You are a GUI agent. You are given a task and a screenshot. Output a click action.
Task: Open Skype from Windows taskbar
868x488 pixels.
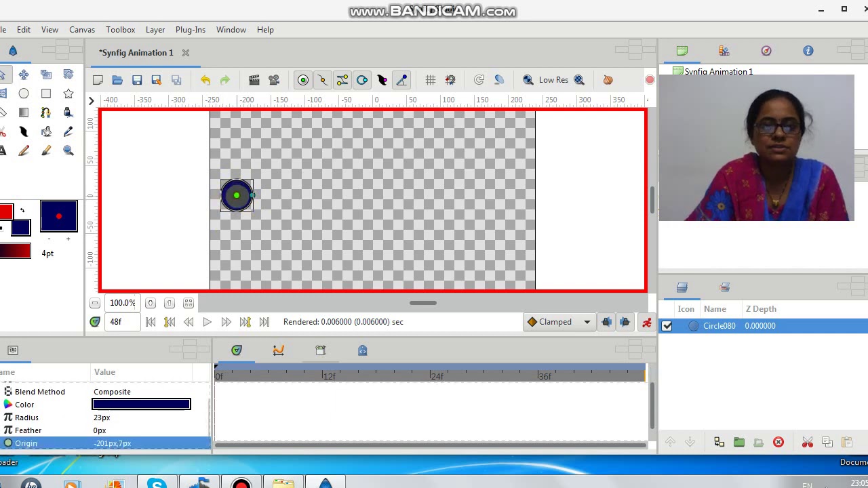coord(157,483)
